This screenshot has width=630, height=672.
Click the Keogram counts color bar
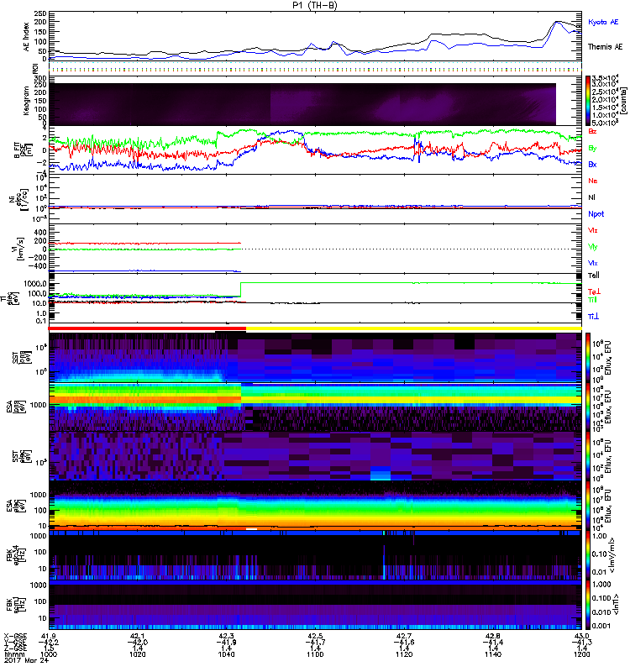point(588,101)
